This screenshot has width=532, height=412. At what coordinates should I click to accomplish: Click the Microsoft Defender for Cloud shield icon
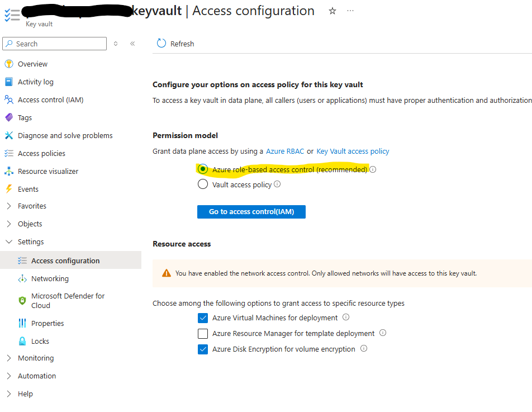(x=22, y=301)
